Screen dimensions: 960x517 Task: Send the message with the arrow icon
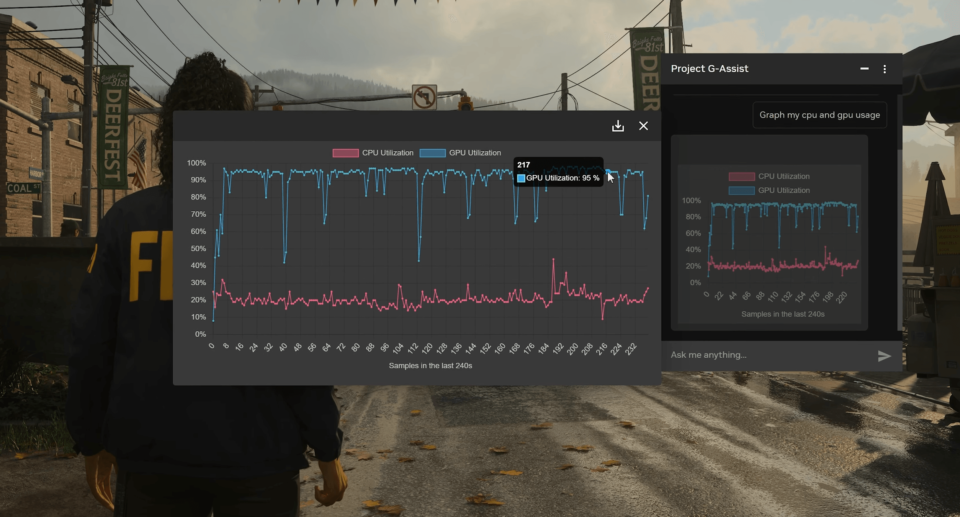click(884, 356)
